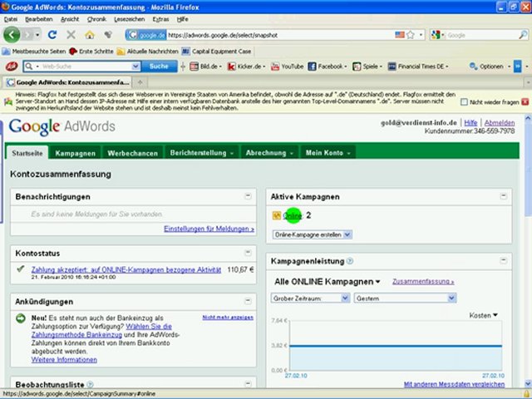Click the bookmark star in the address bar
This screenshot has height=399, width=532.
[x=421, y=35]
